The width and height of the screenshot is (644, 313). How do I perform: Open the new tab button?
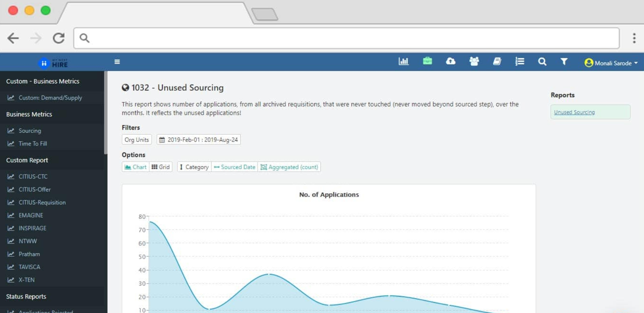point(265,14)
